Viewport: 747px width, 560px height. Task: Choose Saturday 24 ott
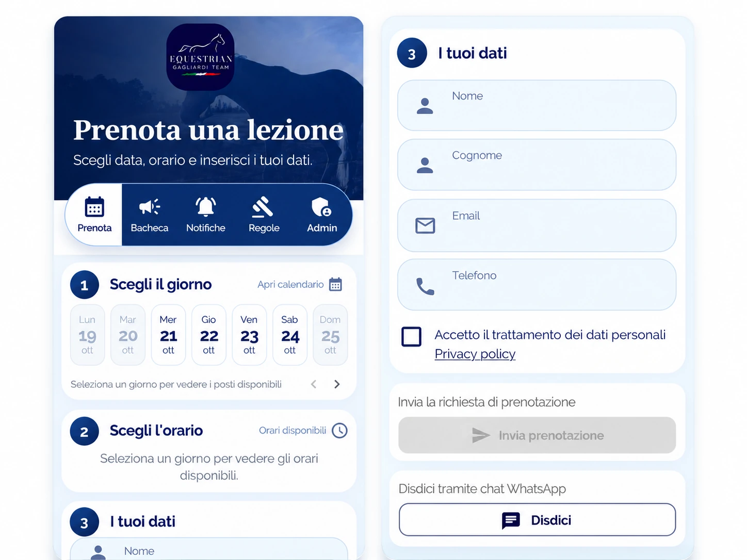tap(290, 335)
